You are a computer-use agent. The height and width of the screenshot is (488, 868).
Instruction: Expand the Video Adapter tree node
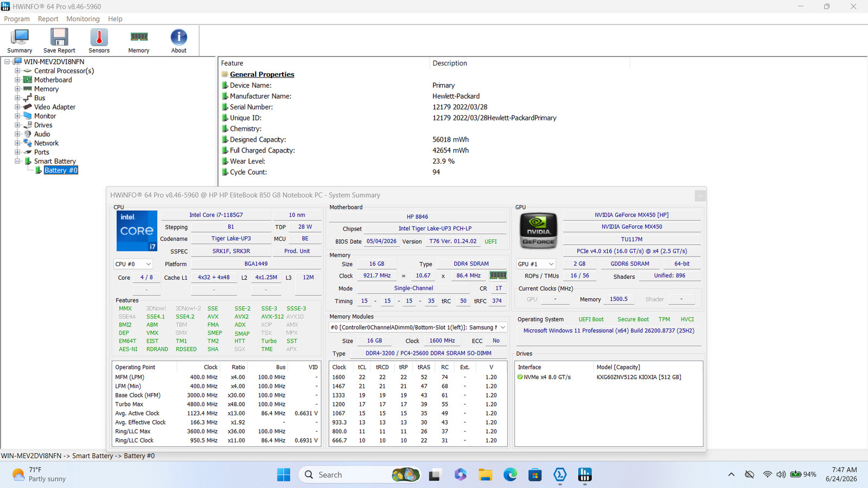coord(17,107)
